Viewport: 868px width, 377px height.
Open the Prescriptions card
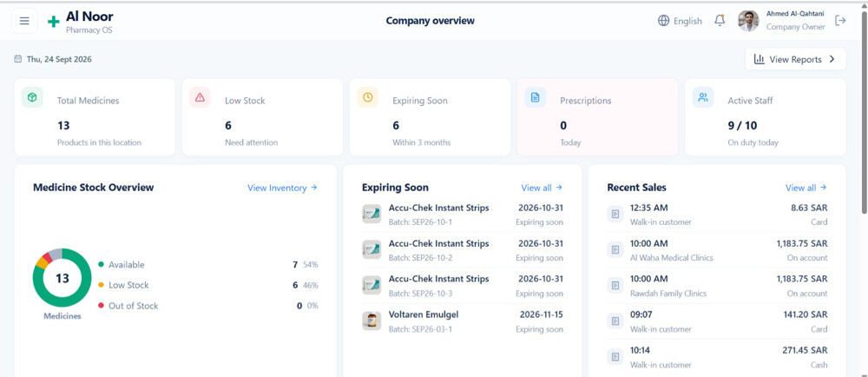pos(598,116)
